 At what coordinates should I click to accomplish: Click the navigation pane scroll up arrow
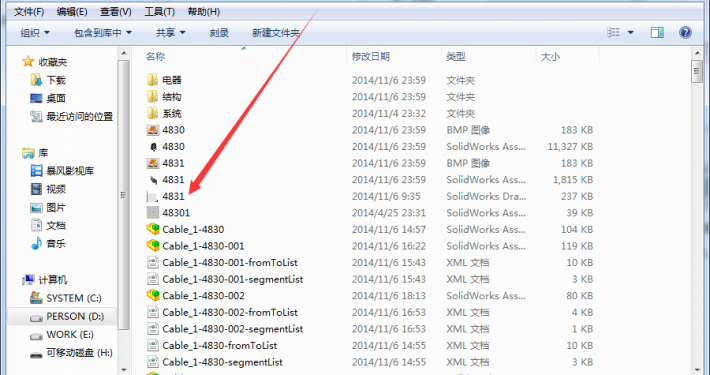point(124,53)
